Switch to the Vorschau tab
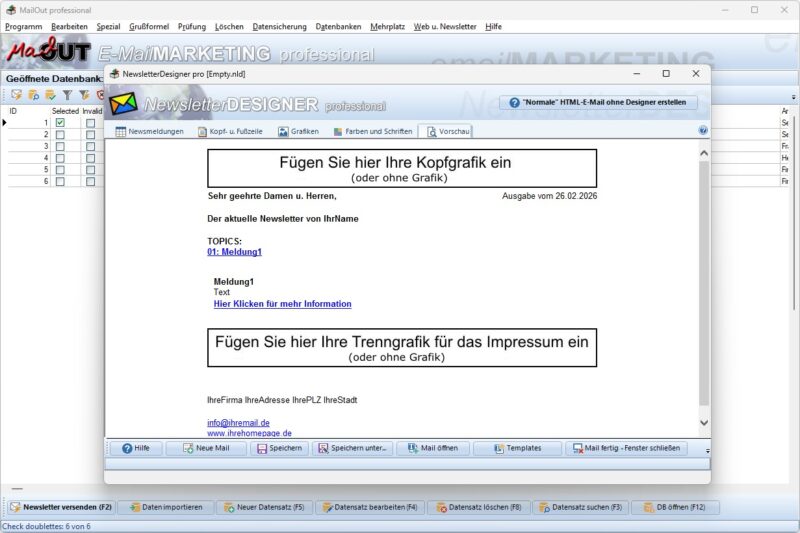Viewport: 800px width, 533px height. tap(447, 132)
